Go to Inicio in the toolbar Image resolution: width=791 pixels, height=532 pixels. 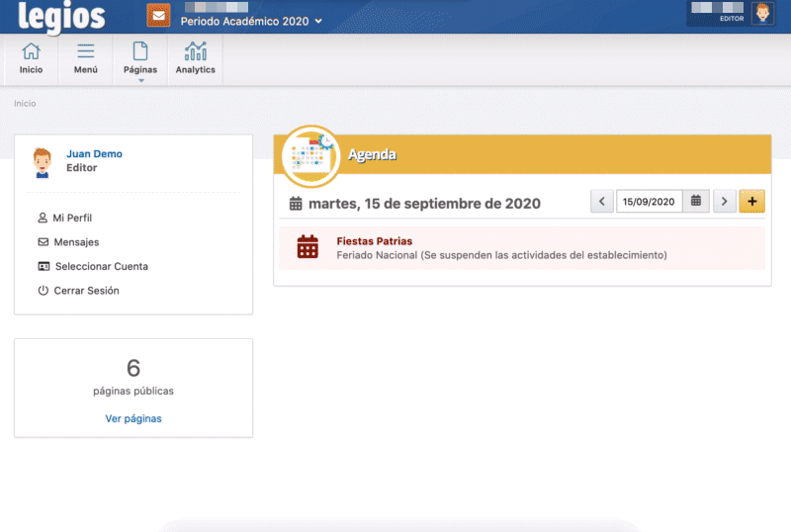[x=31, y=58]
